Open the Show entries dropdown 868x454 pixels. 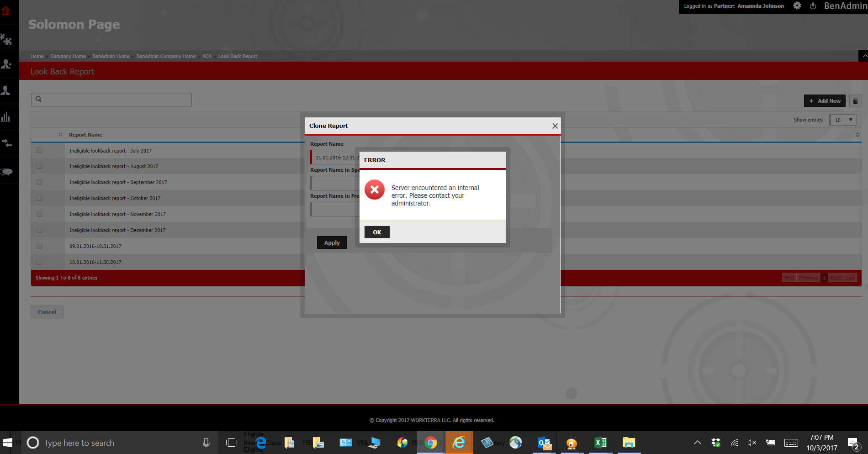point(842,120)
